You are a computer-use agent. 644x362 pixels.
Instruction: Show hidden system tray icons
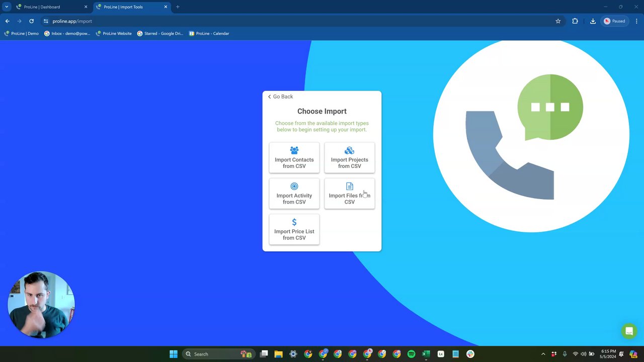[543, 354]
